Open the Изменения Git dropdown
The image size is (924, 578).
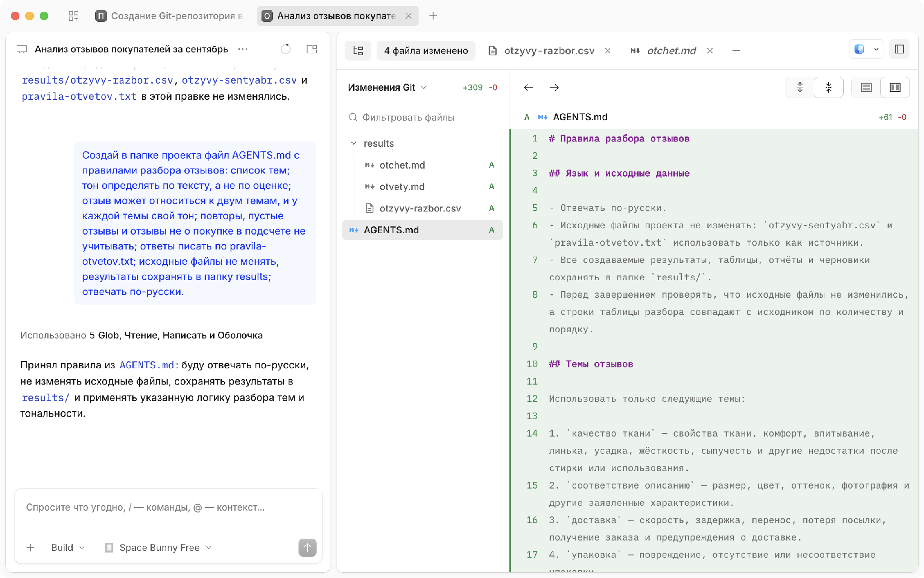387,88
